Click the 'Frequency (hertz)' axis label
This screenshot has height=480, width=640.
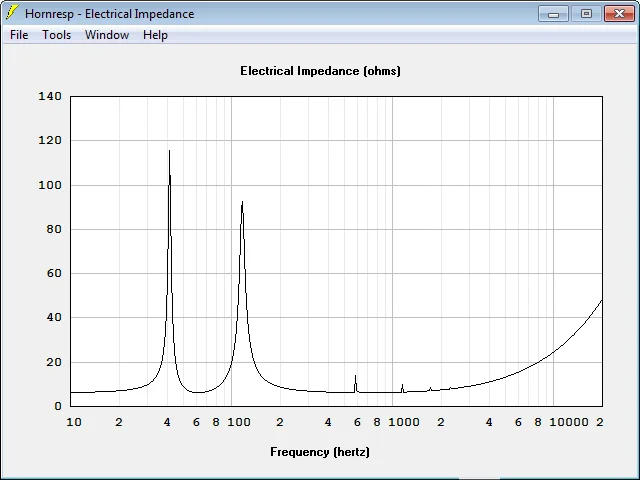[x=320, y=452]
